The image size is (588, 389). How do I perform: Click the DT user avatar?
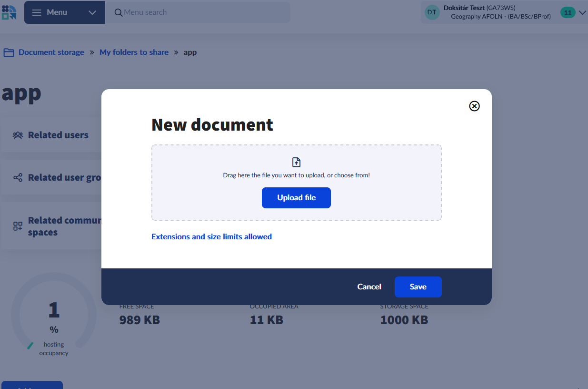pyautogui.click(x=432, y=13)
